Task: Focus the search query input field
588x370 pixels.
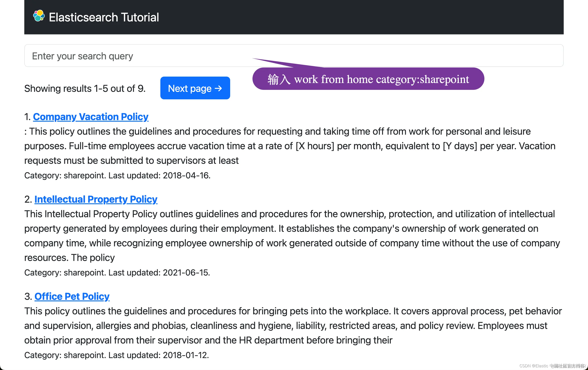Action: (146, 56)
